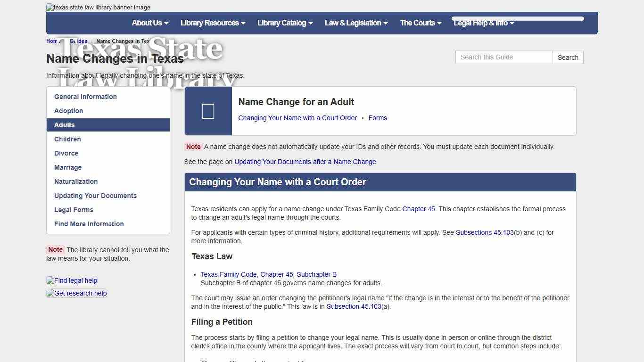Open the Library Resources dropdown
Image resolution: width=644 pixels, height=362 pixels.
point(212,23)
